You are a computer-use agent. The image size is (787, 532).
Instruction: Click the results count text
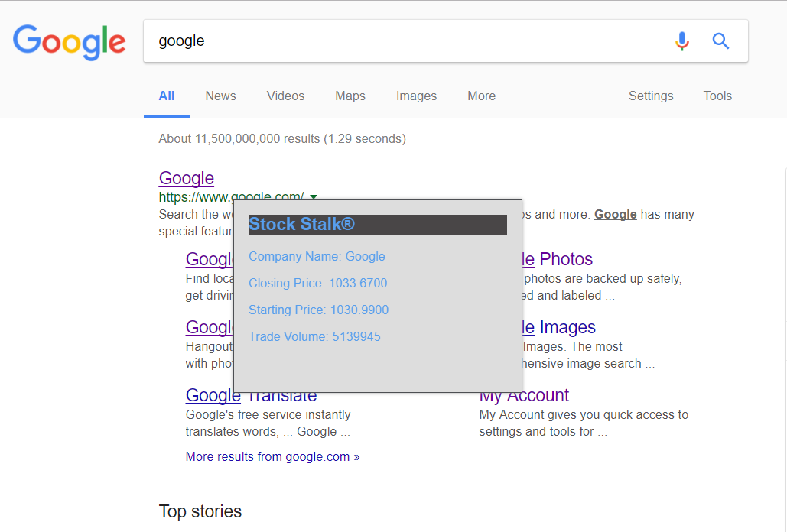point(282,139)
